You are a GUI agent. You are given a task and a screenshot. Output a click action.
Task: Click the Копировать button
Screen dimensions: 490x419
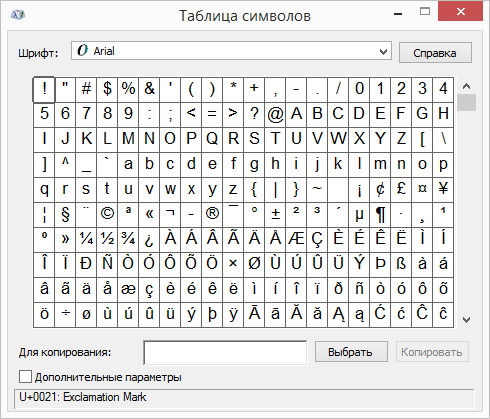click(432, 352)
